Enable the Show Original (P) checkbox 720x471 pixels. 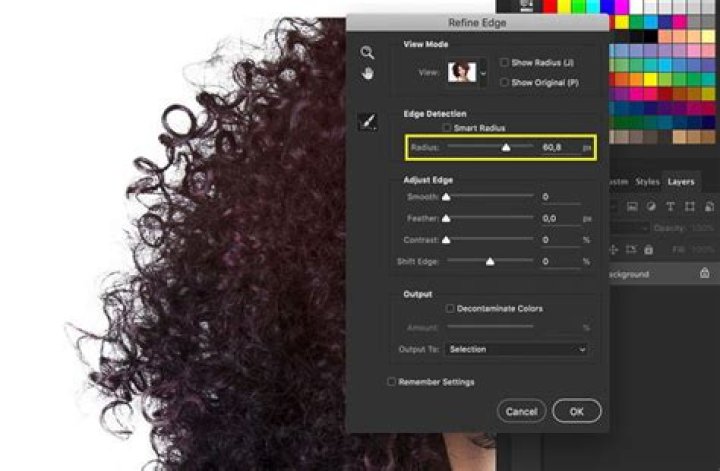coord(504,82)
